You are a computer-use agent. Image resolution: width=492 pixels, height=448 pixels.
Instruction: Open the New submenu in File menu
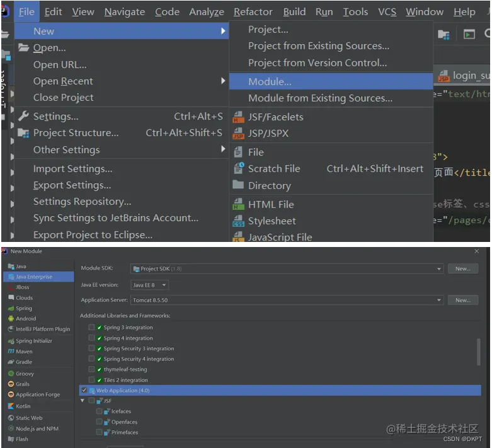[122, 31]
